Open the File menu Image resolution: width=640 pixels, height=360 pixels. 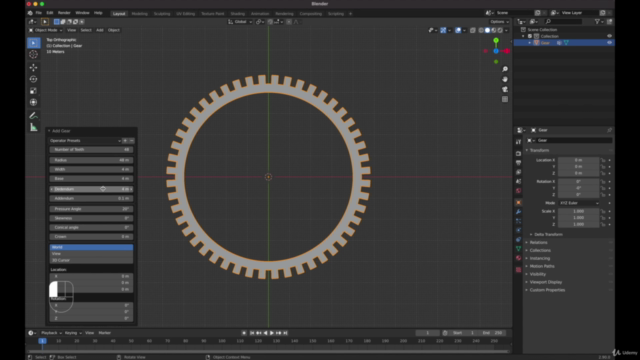point(38,13)
